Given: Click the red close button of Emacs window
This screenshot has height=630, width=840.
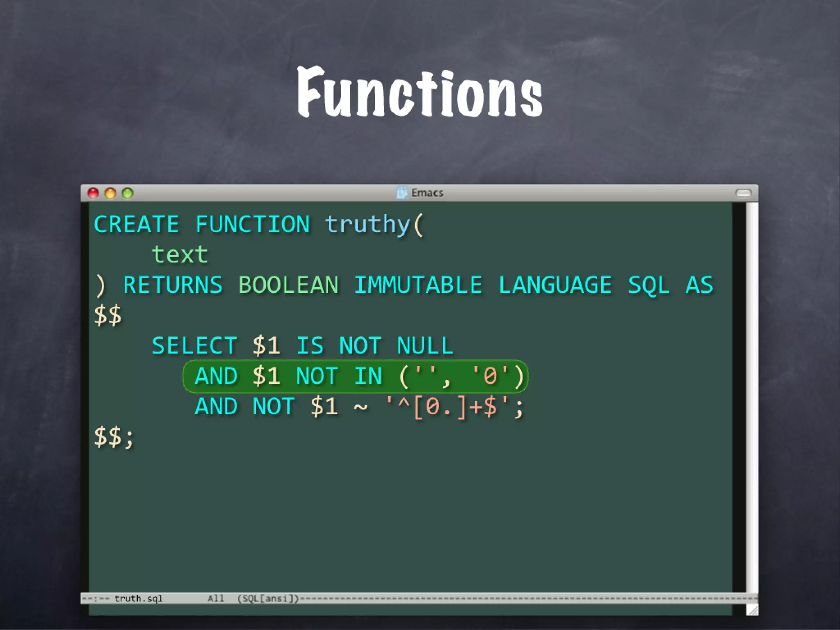Looking at the screenshot, I should coord(93,193).
